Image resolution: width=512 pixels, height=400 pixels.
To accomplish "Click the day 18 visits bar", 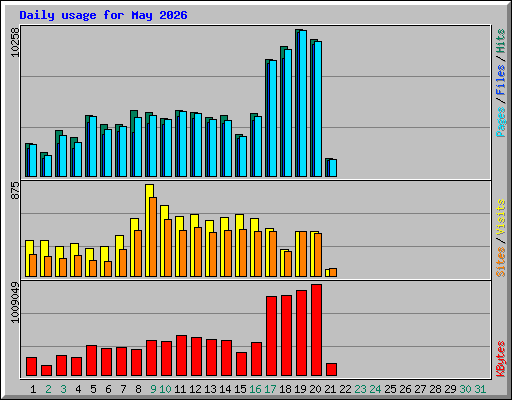I will [284, 263].
